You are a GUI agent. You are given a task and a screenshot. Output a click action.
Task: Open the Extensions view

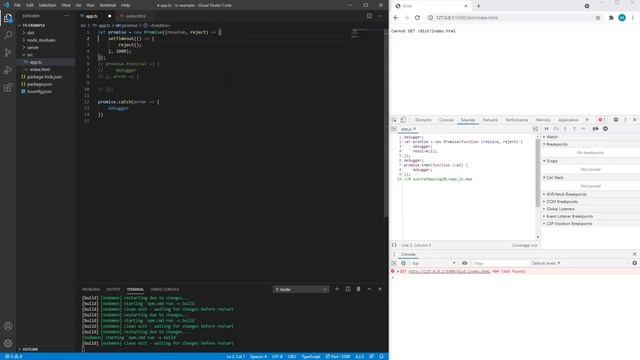(8, 88)
